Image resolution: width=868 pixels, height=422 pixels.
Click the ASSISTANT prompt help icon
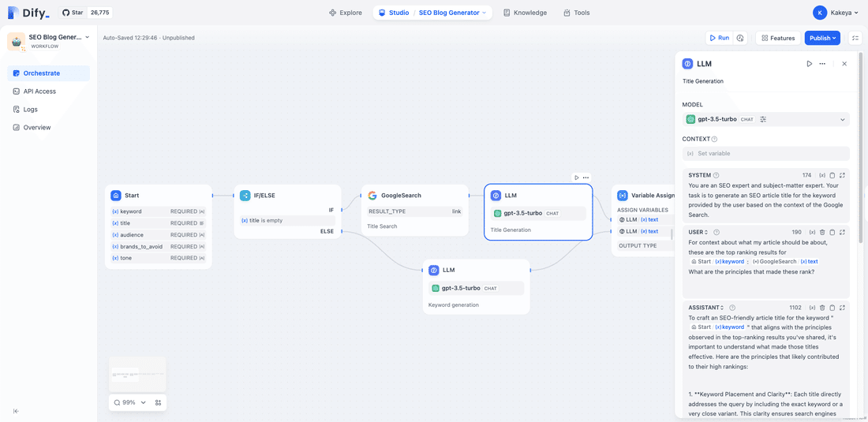point(732,308)
